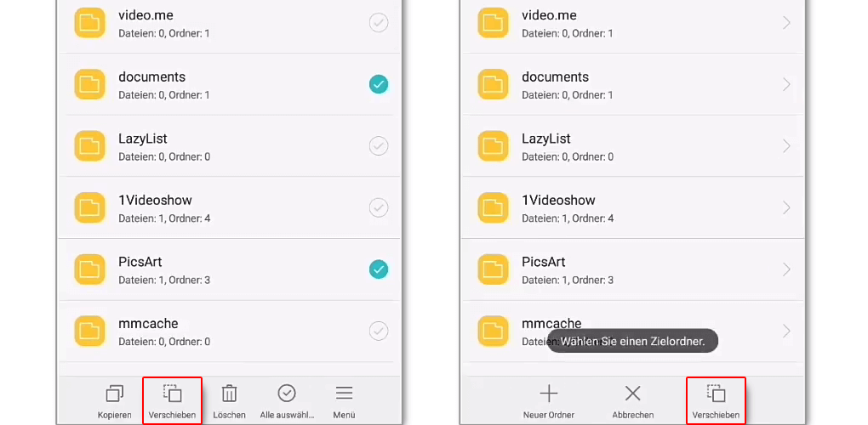Open mmcache via its chevron, right phone
The height and width of the screenshot is (425, 868).
click(786, 331)
